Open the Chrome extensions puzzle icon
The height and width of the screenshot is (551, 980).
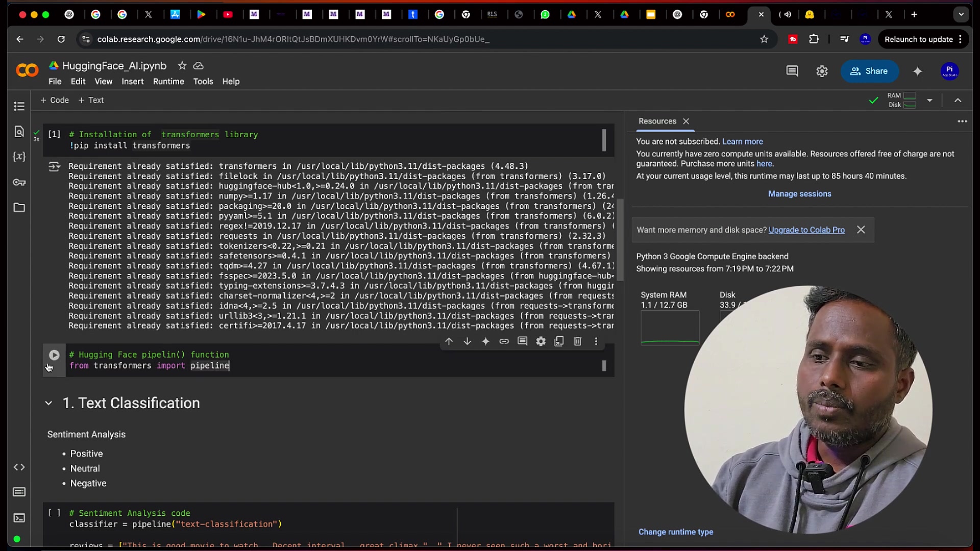point(814,39)
